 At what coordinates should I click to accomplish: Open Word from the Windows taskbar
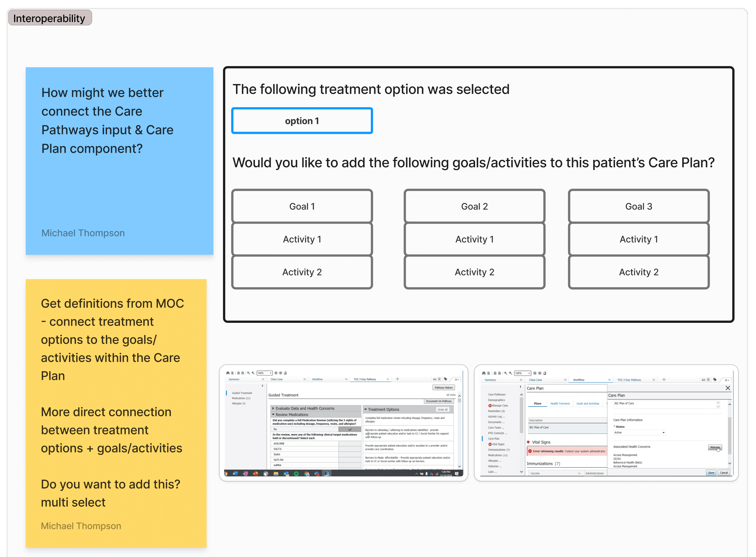point(235,474)
